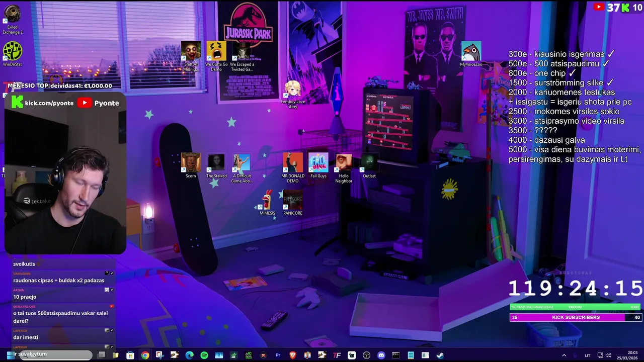Open Microsoft Edge from the taskbar
The image size is (644, 362).
pos(189,355)
